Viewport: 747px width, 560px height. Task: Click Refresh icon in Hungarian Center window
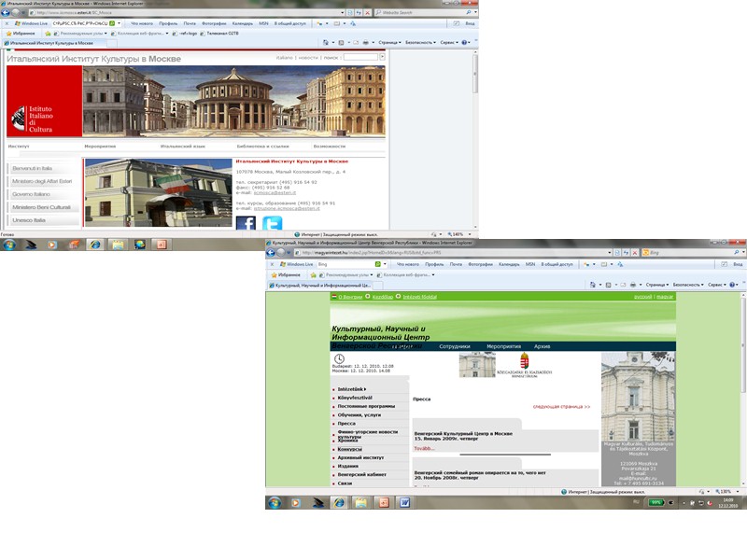[x=626, y=252]
